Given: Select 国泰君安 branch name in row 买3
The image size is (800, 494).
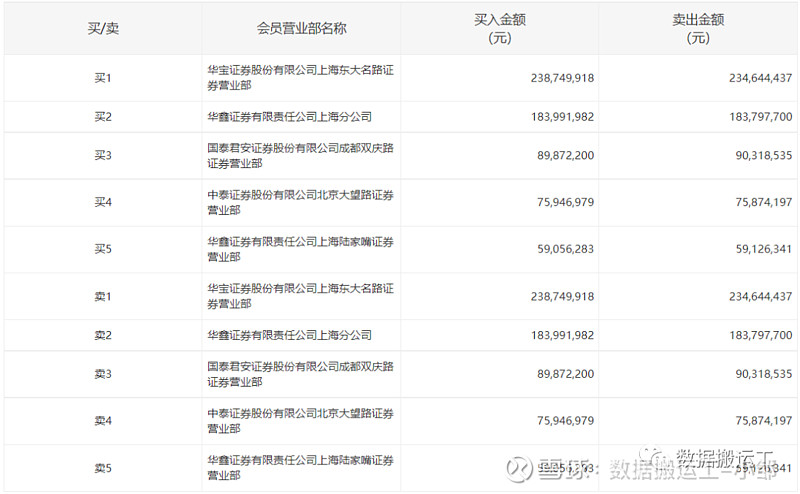Looking at the screenshot, I should pos(301,156).
